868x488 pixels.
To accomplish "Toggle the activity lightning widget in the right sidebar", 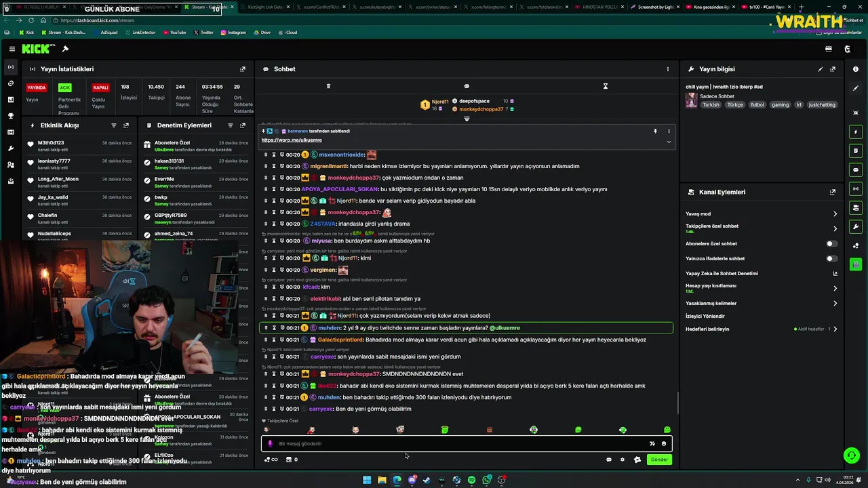I will [x=856, y=131].
